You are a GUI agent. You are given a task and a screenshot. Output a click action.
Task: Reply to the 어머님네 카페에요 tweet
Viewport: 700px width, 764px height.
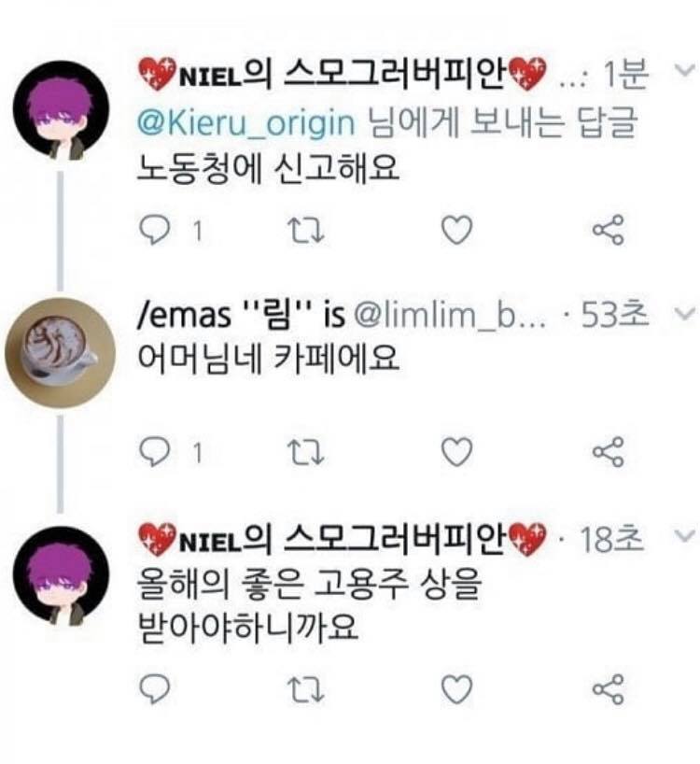[153, 452]
